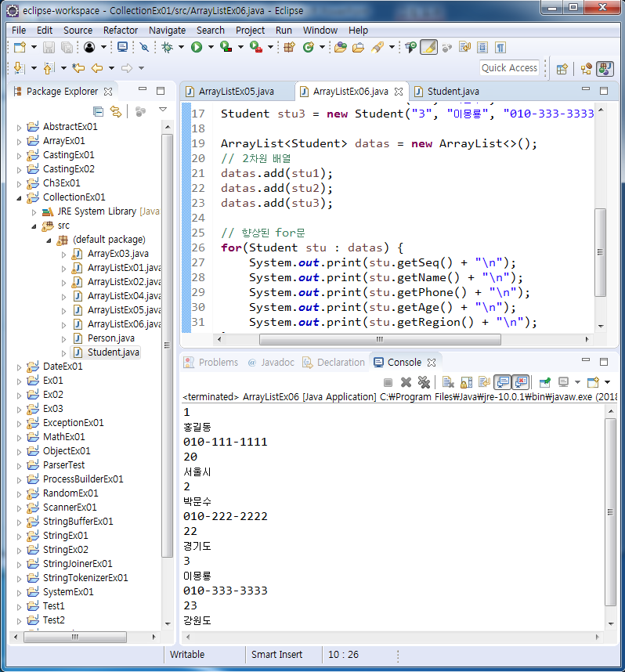Click the Open Perspective icon
625x672 pixels.
click(562, 69)
